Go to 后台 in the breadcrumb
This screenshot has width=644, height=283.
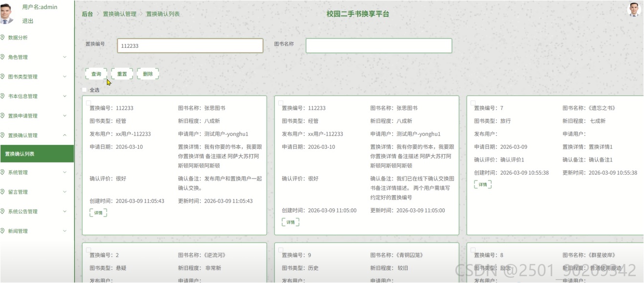(x=87, y=14)
